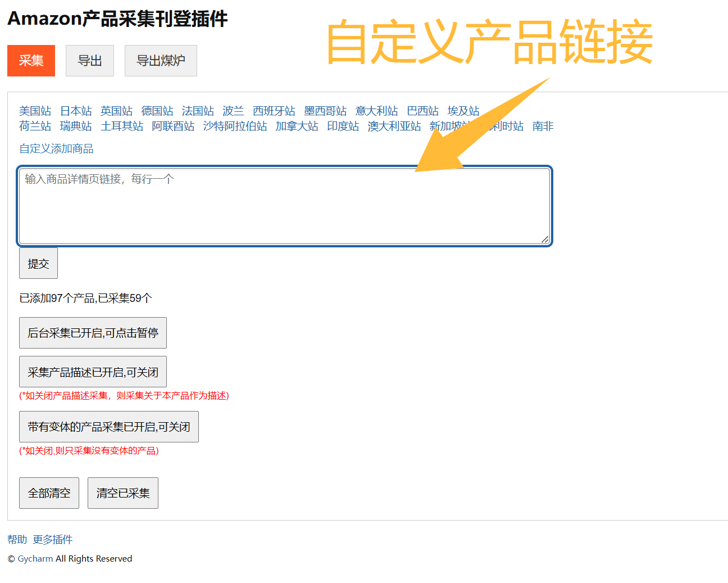Image resolution: width=728 pixels, height=583 pixels.
Task: Select the 波兰 site link
Action: click(x=233, y=111)
